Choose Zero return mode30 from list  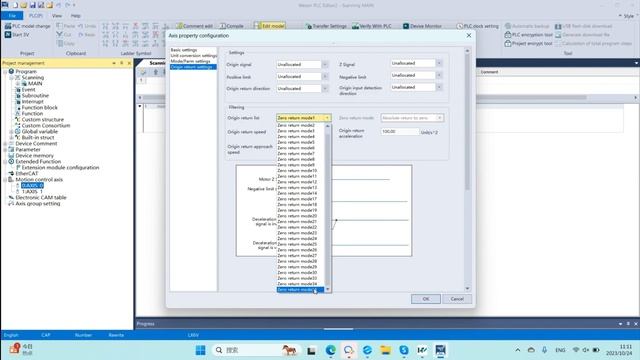point(301,272)
